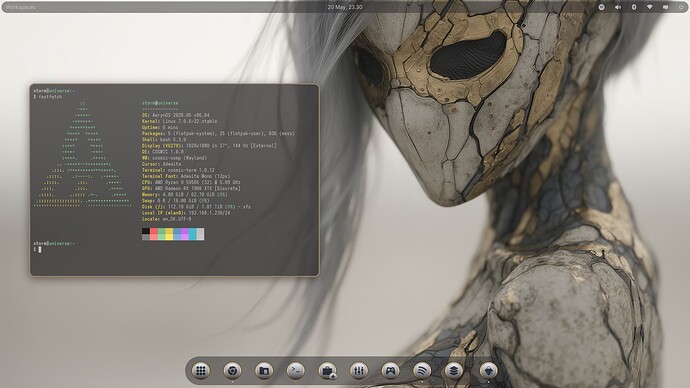Image resolution: width=690 pixels, height=388 pixels.
Task: Click the 'Local IP (wlan0)' line
Action: pyautogui.click(x=186, y=213)
